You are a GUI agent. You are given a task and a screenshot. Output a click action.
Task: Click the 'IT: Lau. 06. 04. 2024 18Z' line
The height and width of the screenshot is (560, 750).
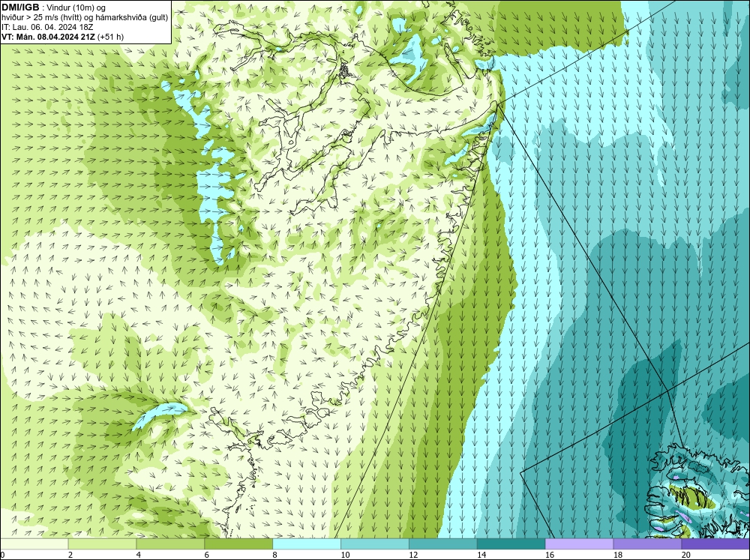click(x=47, y=27)
